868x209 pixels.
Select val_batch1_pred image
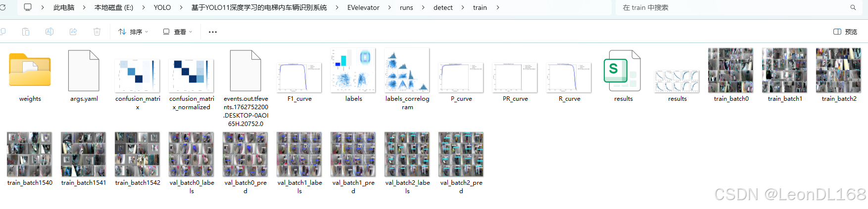pyautogui.click(x=353, y=154)
